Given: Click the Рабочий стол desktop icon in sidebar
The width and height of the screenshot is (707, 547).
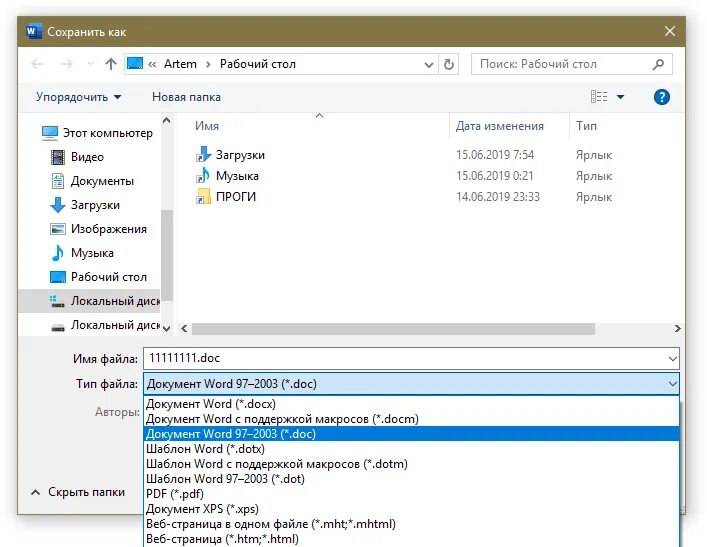Looking at the screenshot, I should (58, 277).
